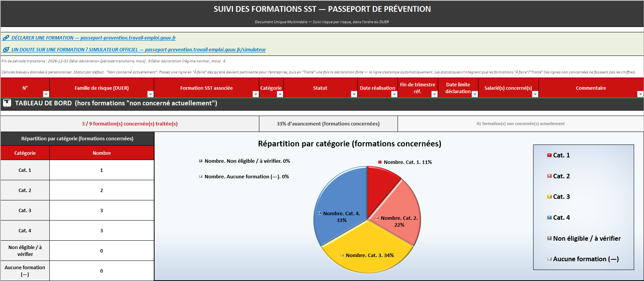
Task: Select the 'TABLEAU DE BORD' section title text
Action: click(x=116, y=103)
